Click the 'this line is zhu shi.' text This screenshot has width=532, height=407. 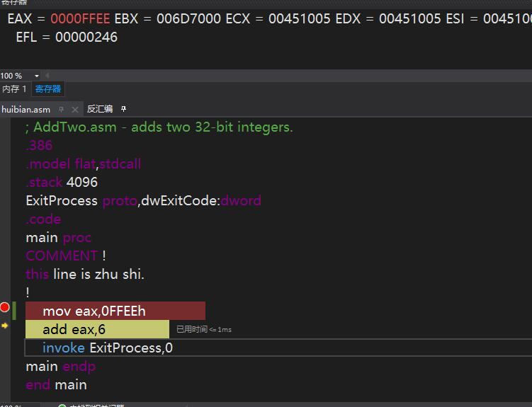coord(85,274)
